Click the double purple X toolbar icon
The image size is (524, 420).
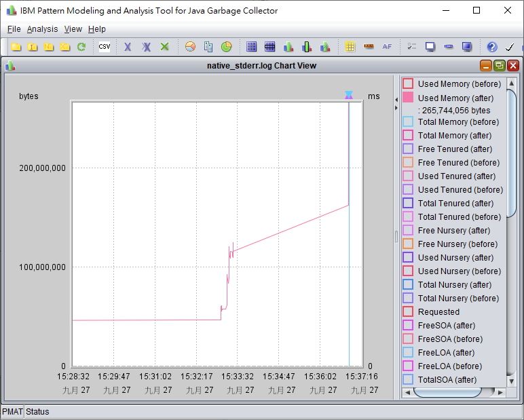[146, 47]
